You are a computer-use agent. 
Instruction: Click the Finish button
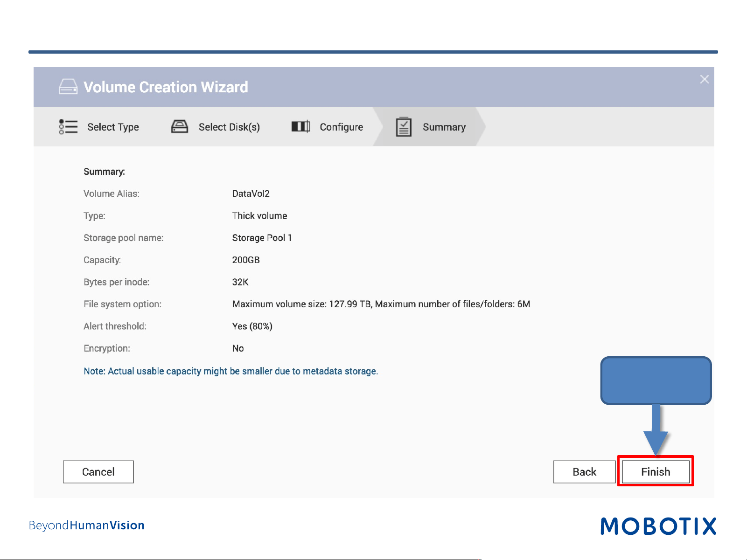(656, 472)
